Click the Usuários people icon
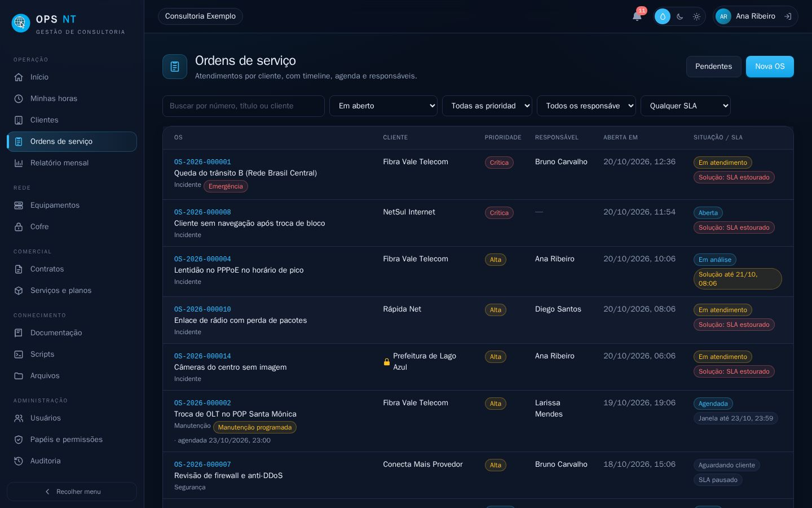The width and height of the screenshot is (812, 508). coord(19,418)
